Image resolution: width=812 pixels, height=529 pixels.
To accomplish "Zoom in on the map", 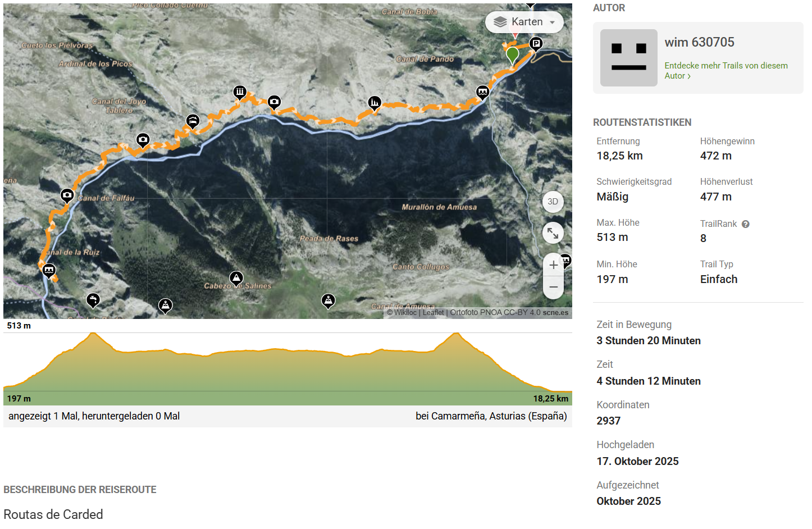I will click(553, 265).
